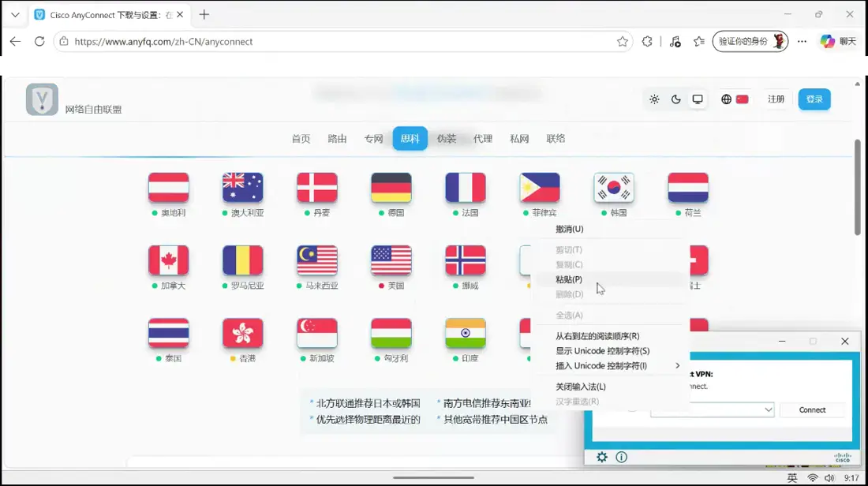Open language selector globe icon
The height and width of the screenshot is (486, 868).
click(x=726, y=99)
